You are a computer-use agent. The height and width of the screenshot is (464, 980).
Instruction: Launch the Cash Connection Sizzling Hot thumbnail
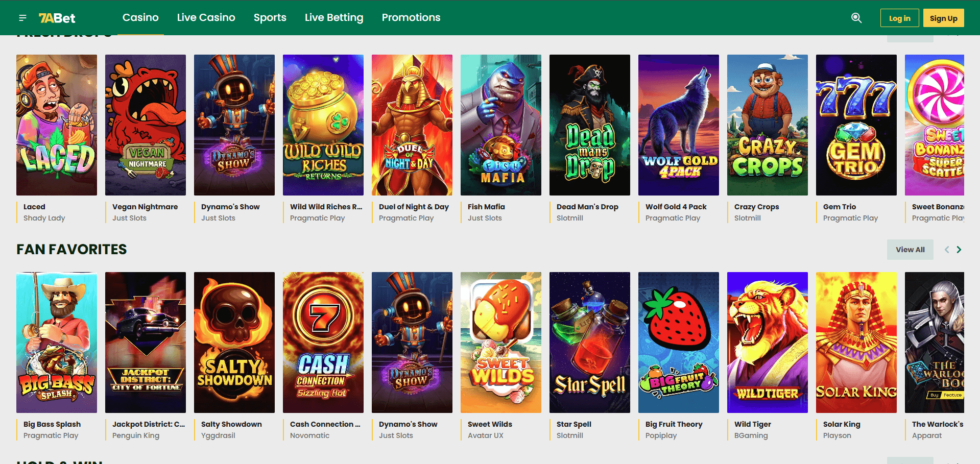pos(323,343)
